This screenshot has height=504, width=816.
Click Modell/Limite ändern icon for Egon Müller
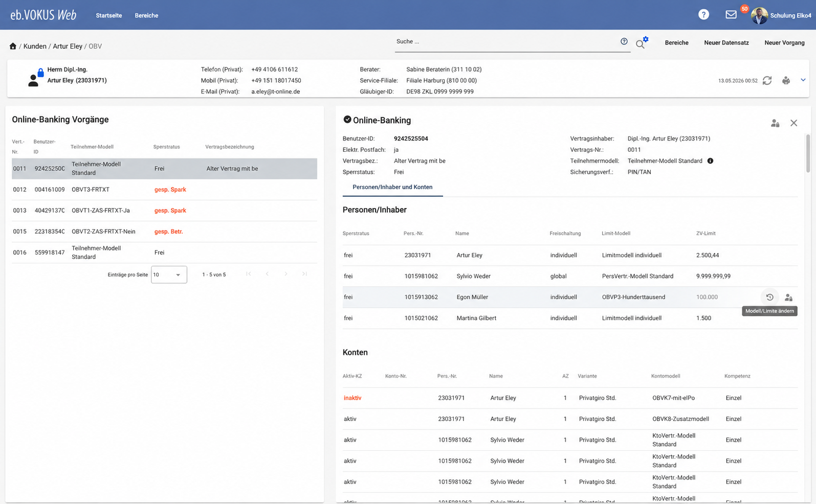(x=788, y=297)
